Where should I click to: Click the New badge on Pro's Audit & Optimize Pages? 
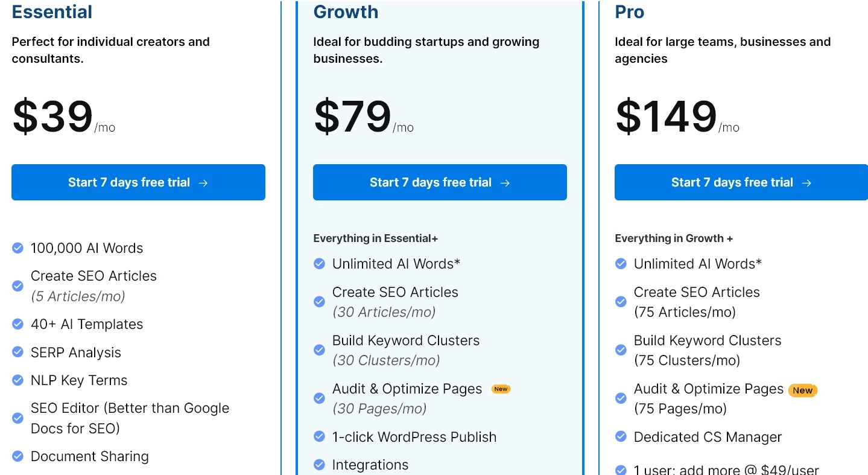(802, 391)
